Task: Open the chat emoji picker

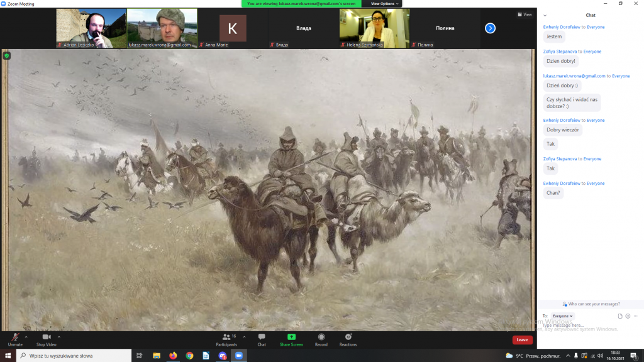Action: tap(628, 316)
